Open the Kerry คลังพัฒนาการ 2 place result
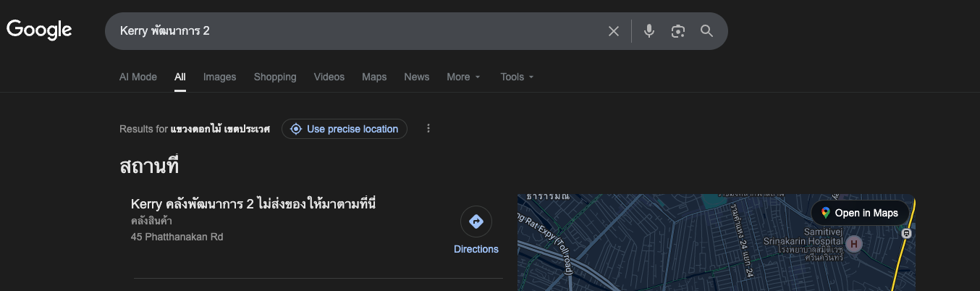The width and height of the screenshot is (980, 291). (x=253, y=204)
